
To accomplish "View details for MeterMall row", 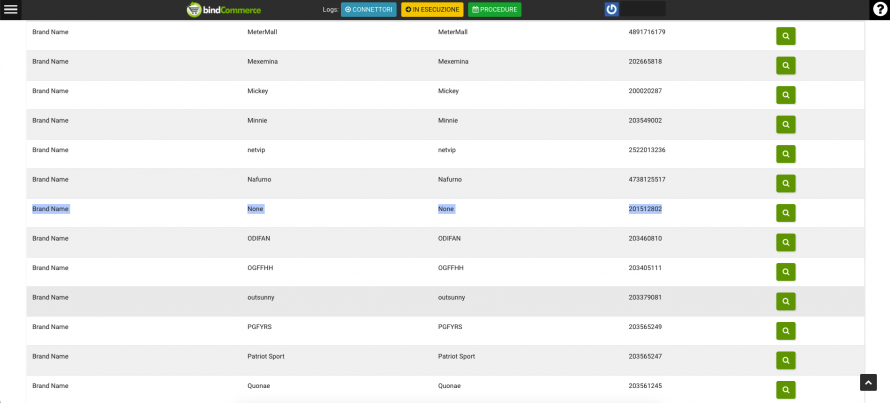I will pos(786,36).
